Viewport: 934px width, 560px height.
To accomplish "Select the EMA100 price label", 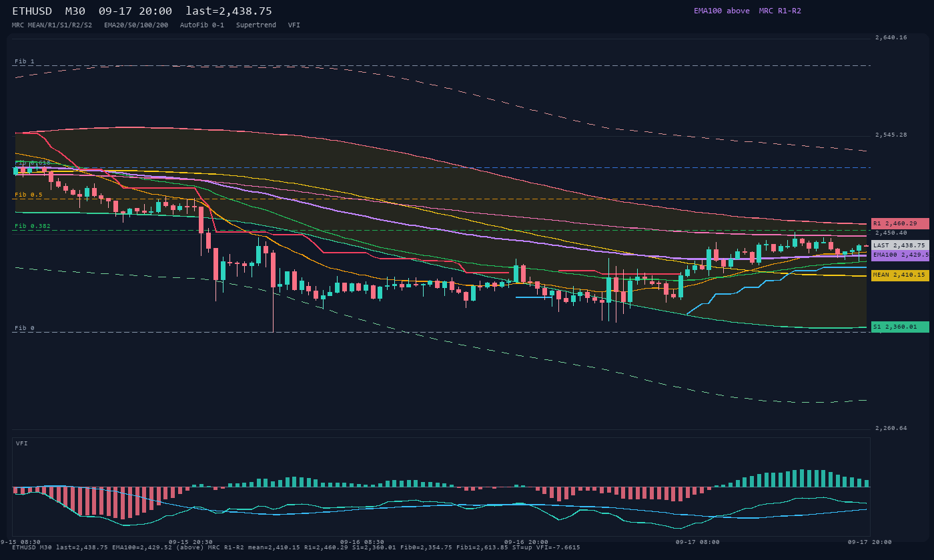I will (x=900, y=255).
